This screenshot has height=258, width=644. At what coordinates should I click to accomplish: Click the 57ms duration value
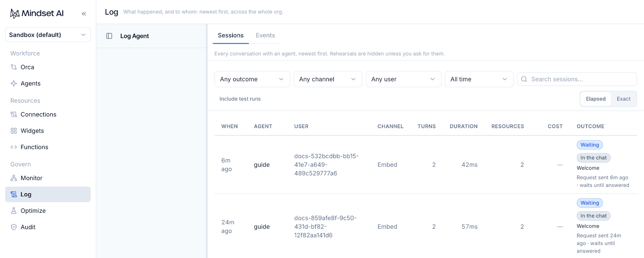(x=469, y=227)
